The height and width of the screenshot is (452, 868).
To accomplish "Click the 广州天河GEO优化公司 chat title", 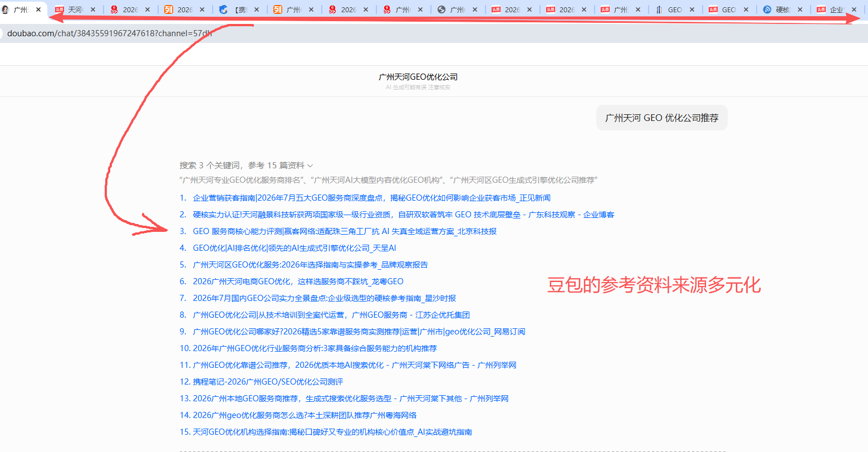I will pyautogui.click(x=418, y=77).
